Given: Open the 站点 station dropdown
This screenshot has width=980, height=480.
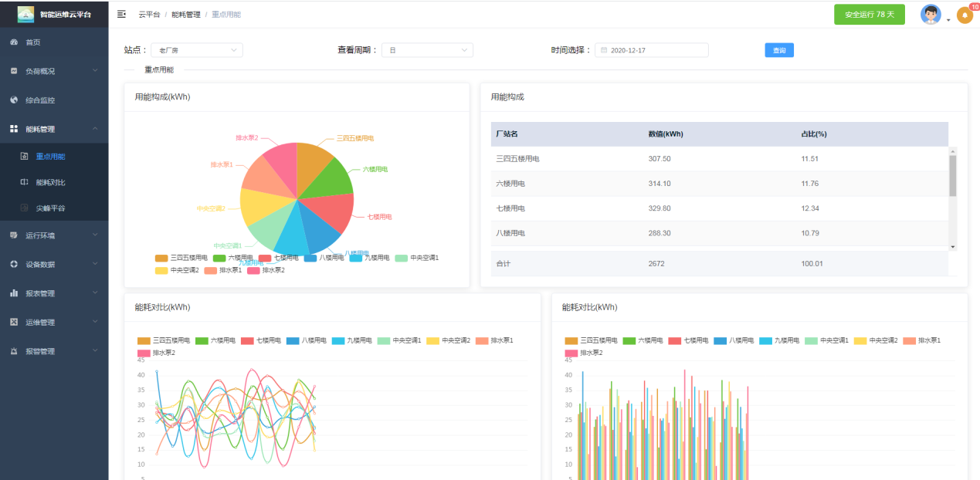Looking at the screenshot, I should tap(196, 50).
